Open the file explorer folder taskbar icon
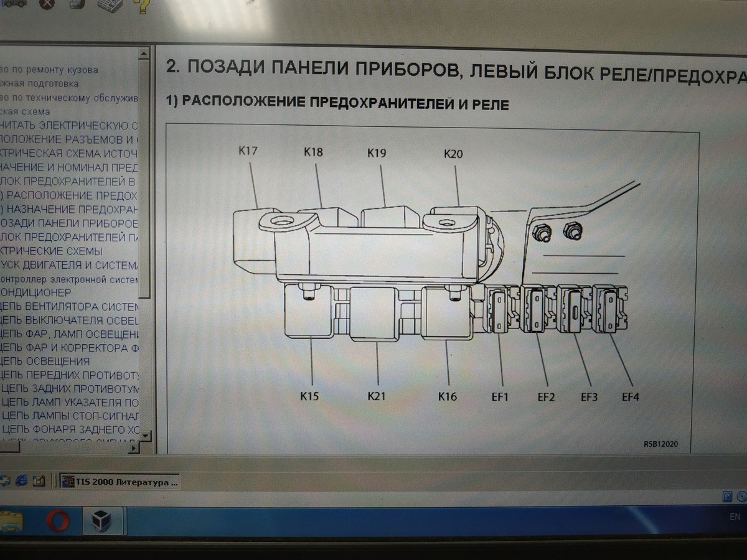 (x=10, y=521)
